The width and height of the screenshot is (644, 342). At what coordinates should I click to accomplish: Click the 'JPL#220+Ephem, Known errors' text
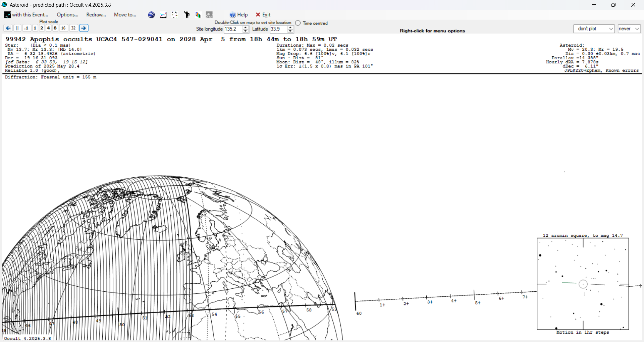[x=601, y=70]
